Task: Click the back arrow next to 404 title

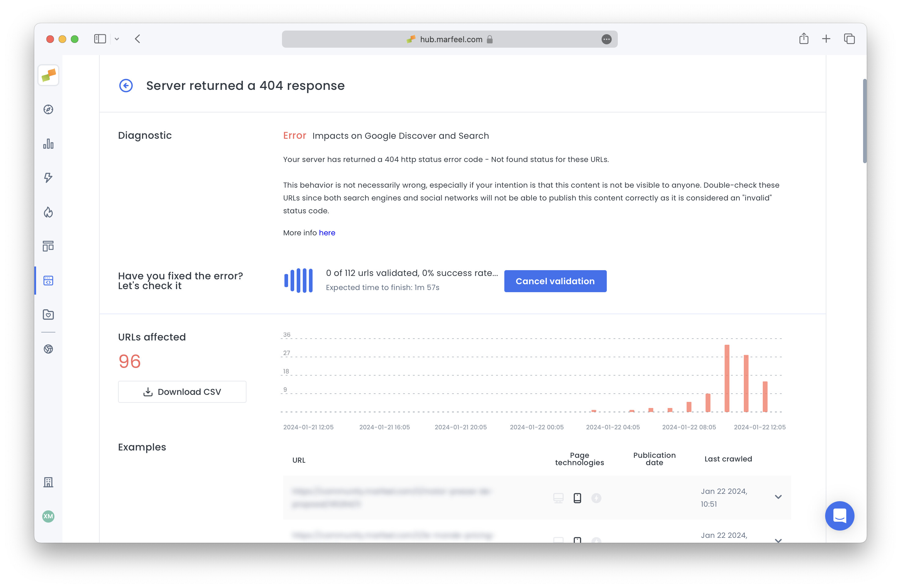Action: (x=126, y=86)
